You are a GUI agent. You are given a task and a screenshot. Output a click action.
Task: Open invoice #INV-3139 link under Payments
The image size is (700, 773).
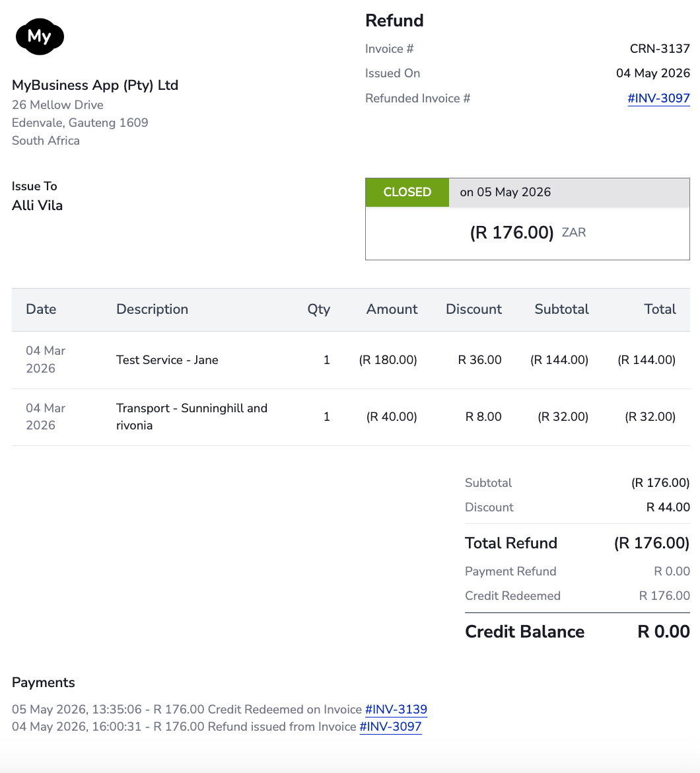tap(396, 710)
